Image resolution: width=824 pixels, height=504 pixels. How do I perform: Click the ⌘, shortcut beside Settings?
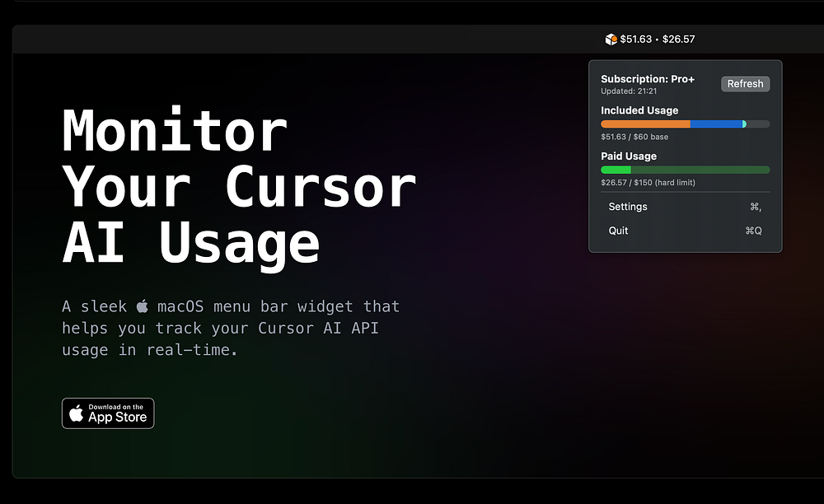click(756, 207)
